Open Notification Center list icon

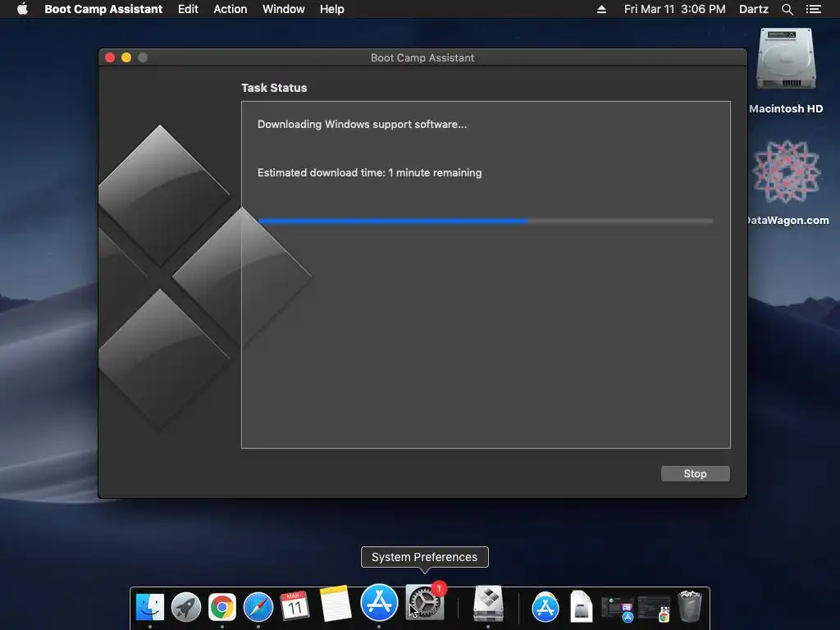[814, 9]
